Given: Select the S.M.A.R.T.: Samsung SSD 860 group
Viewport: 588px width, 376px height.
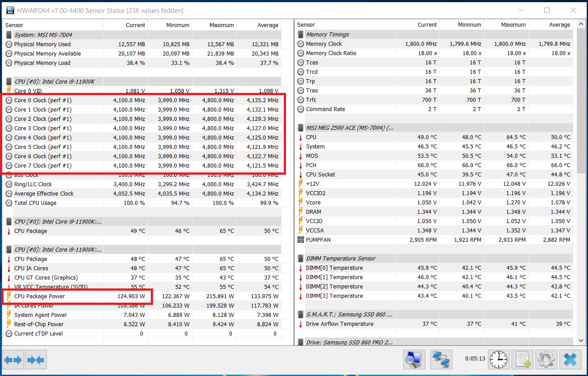Looking at the screenshot, I should (x=434, y=314).
